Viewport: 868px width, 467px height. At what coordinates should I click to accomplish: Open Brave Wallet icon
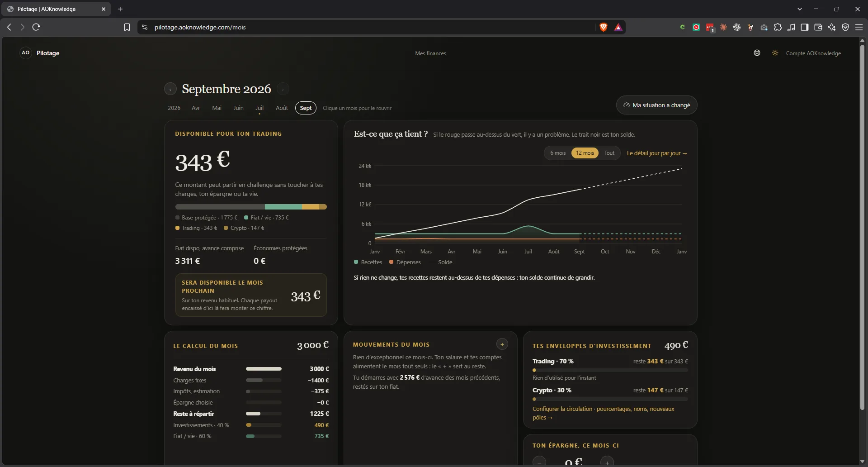tap(818, 27)
